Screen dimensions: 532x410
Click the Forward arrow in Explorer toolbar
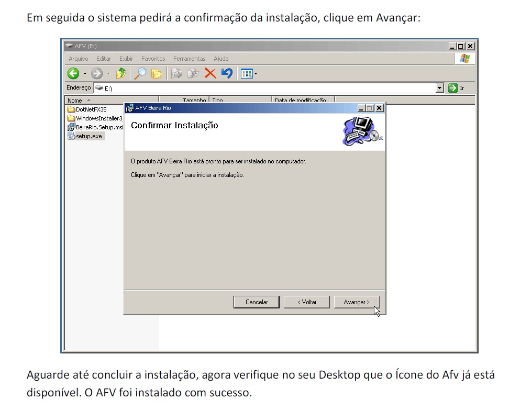(97, 73)
